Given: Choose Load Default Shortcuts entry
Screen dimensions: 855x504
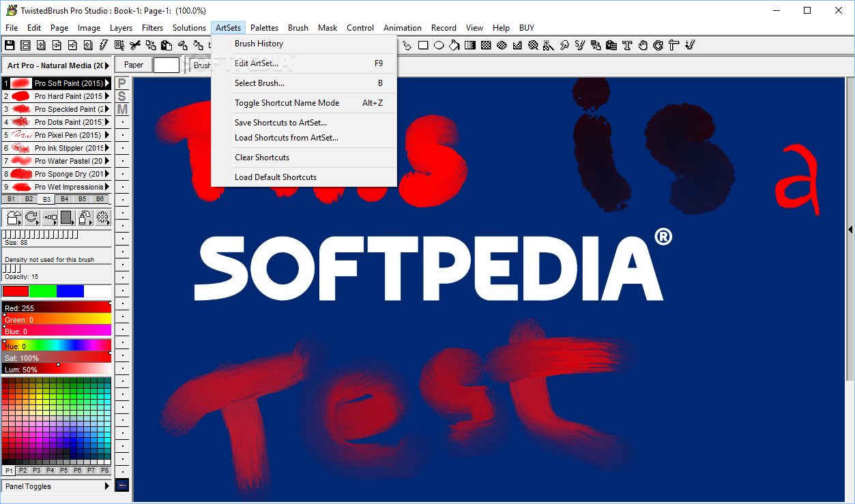Looking at the screenshot, I should [x=304, y=177].
